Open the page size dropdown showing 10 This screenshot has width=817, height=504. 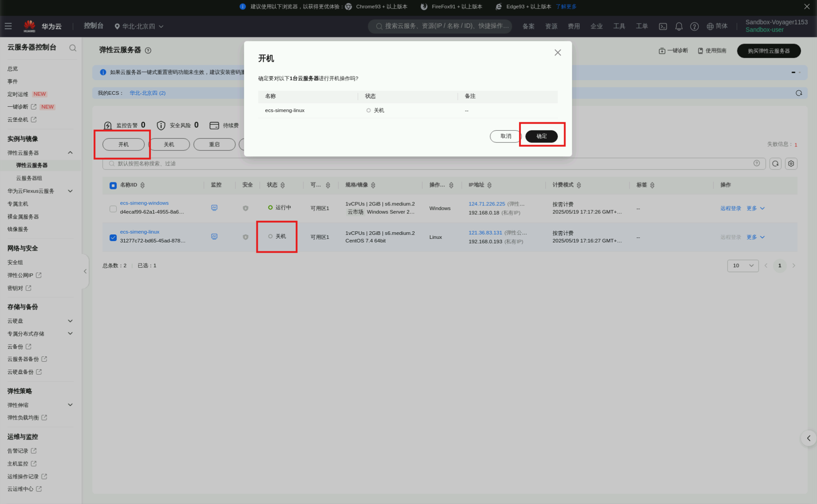click(743, 266)
